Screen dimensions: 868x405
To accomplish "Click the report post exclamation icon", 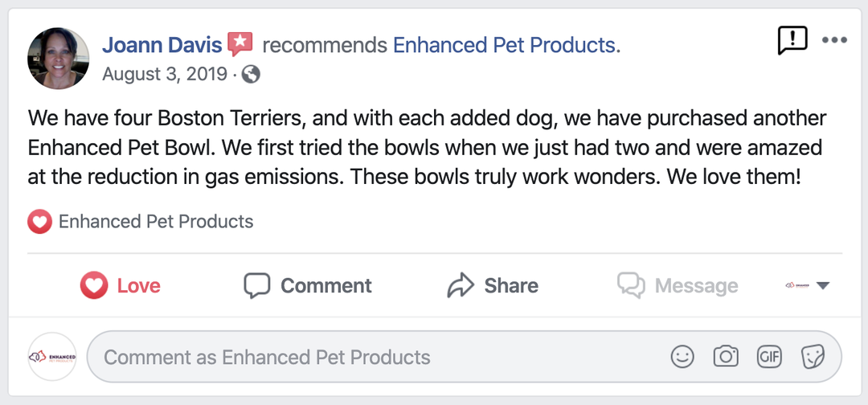I will 792,40.
